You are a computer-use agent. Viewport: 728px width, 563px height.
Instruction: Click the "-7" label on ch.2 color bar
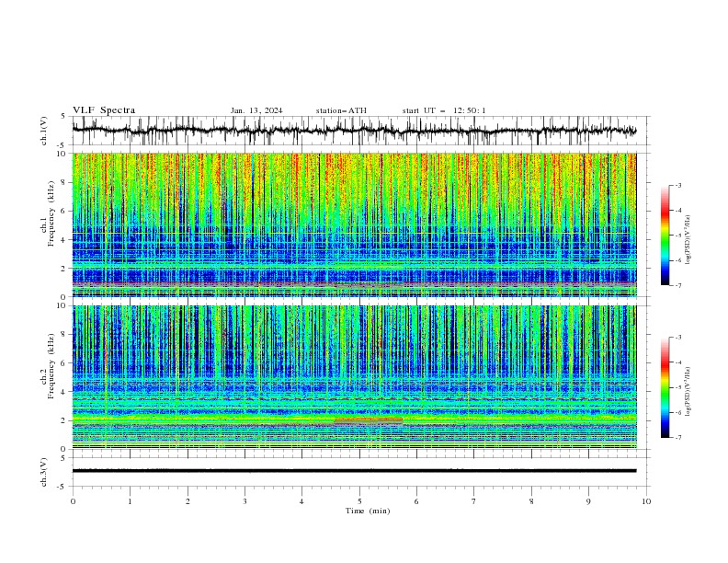677,437
